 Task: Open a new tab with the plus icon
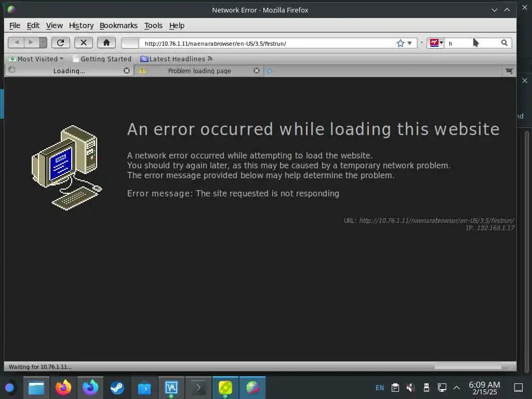click(270, 71)
